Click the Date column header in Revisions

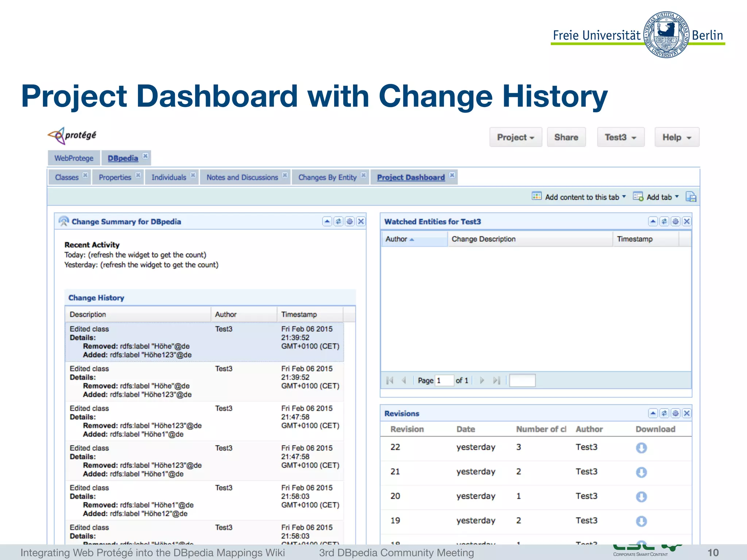[x=466, y=429]
